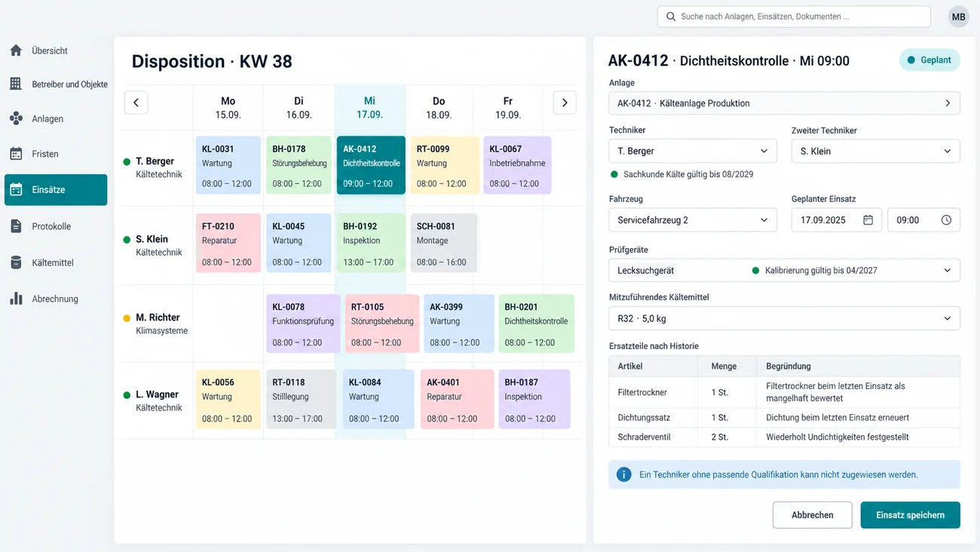Viewport: 980px width, 552px height.
Task: Open date picker calendar icon
Action: pyautogui.click(x=868, y=220)
